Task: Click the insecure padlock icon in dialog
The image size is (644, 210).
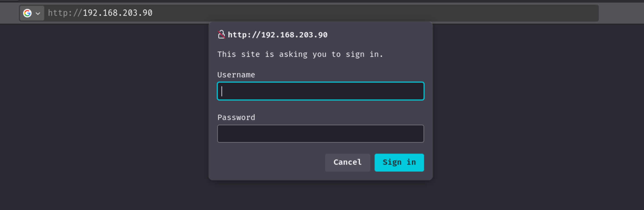Action: tap(221, 34)
